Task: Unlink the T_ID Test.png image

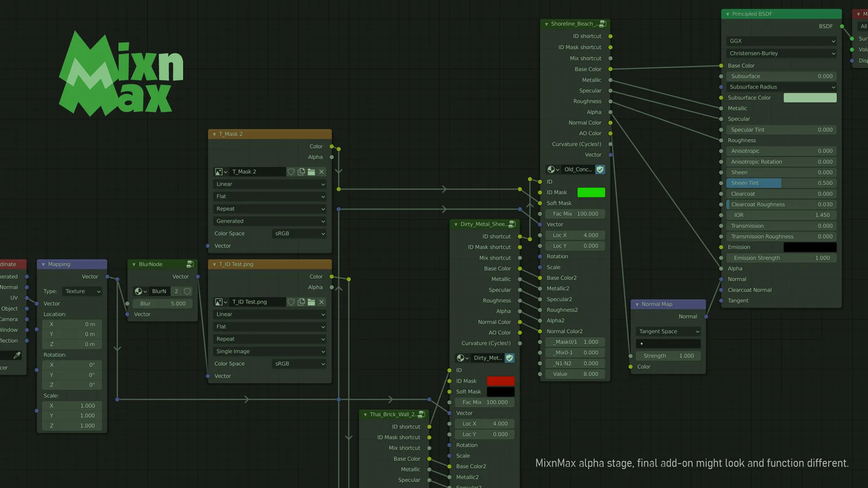Action: pos(321,302)
